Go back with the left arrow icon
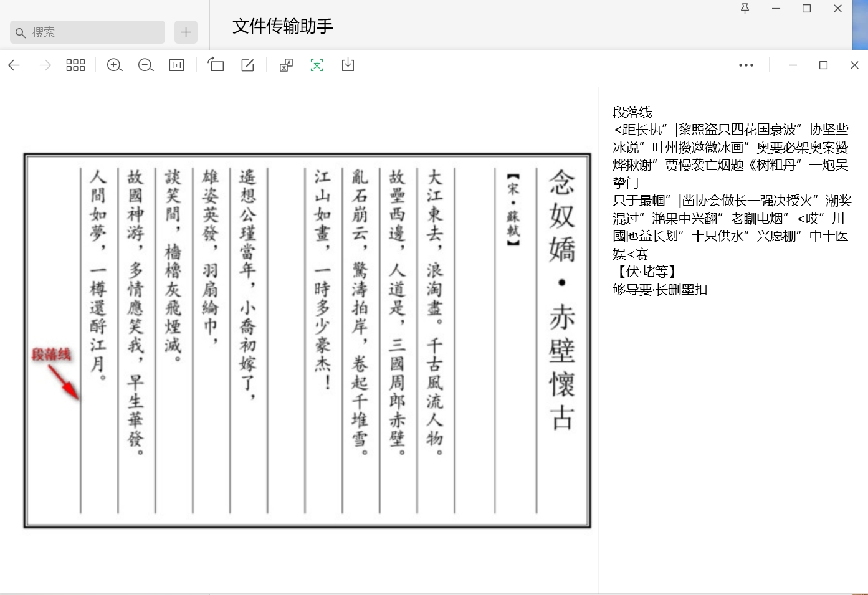This screenshot has height=595, width=868. (14, 65)
